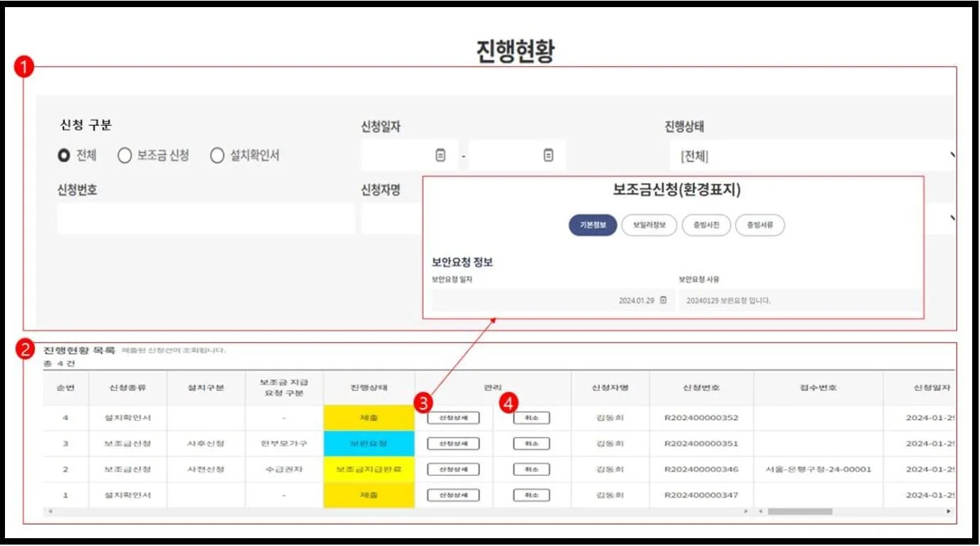Open calendar for 신청일자 end date
This screenshot has width=980, height=546.
[548, 155]
